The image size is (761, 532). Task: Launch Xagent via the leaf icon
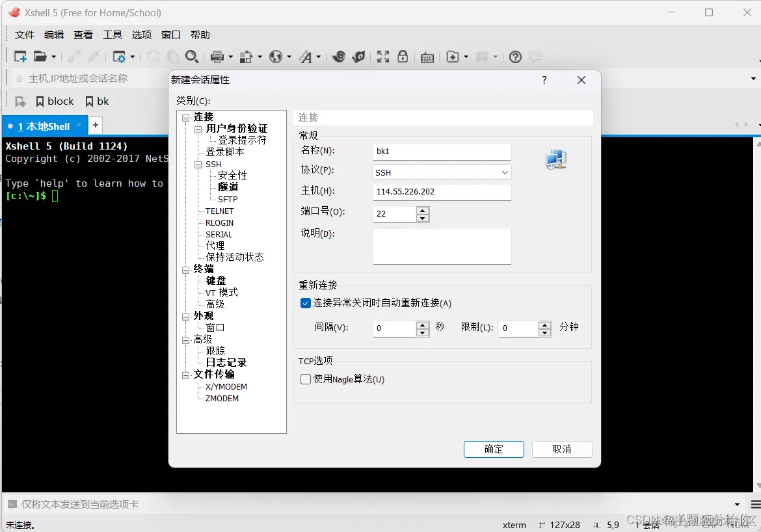tap(358, 57)
